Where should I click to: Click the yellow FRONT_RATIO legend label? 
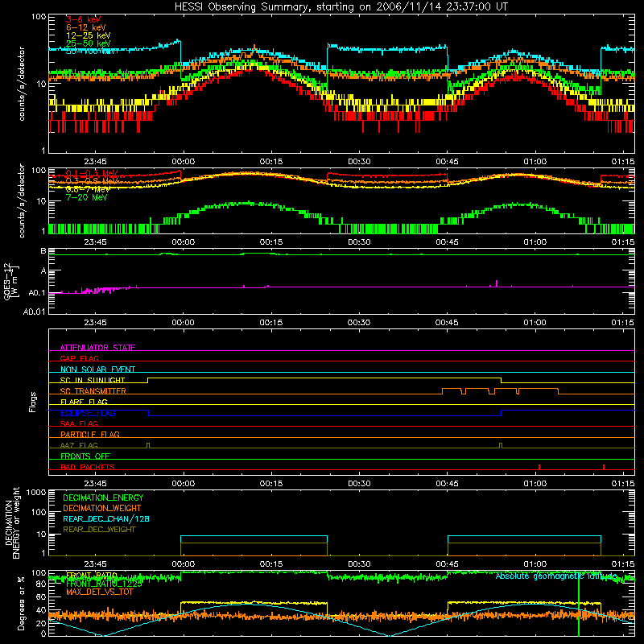pos(92,576)
